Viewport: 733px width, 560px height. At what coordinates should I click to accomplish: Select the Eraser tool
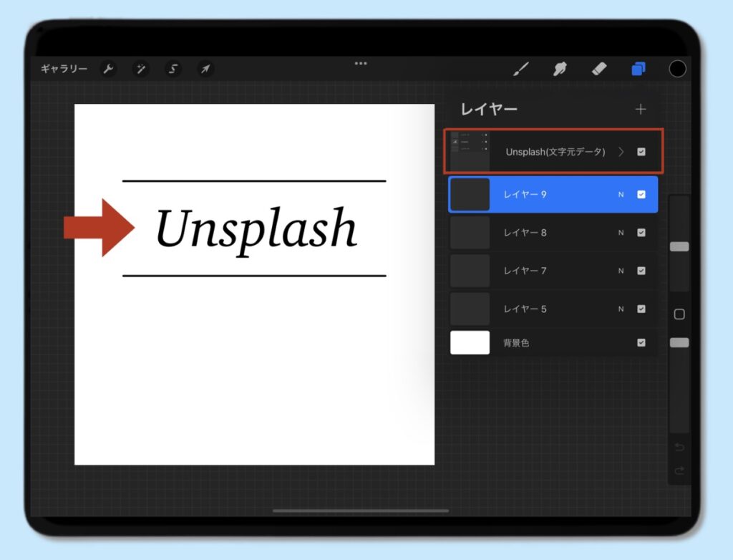(x=599, y=69)
